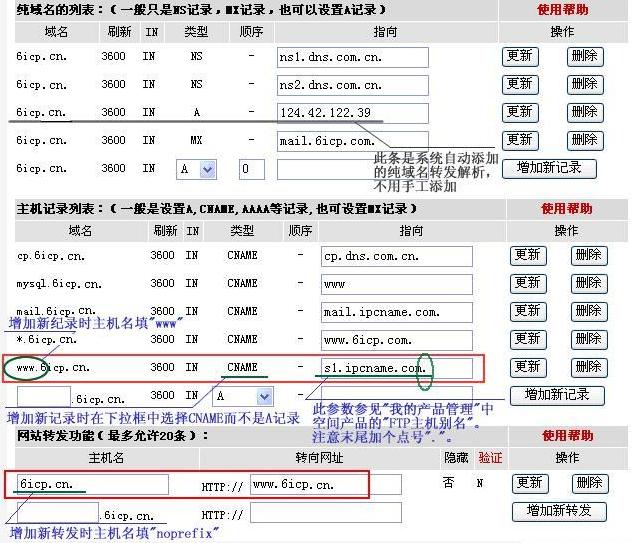The image size is (634, 543).
Task: Delete the 124.42.122.39 A record
Action: (585, 112)
